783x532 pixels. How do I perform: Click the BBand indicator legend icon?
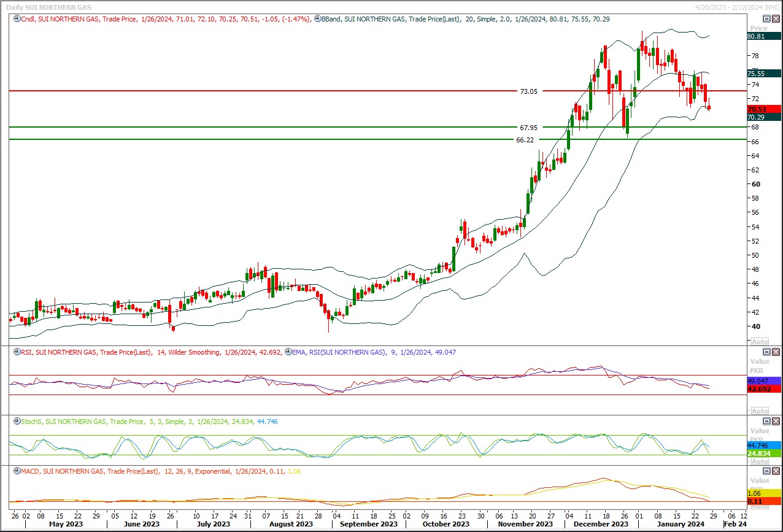click(x=317, y=19)
